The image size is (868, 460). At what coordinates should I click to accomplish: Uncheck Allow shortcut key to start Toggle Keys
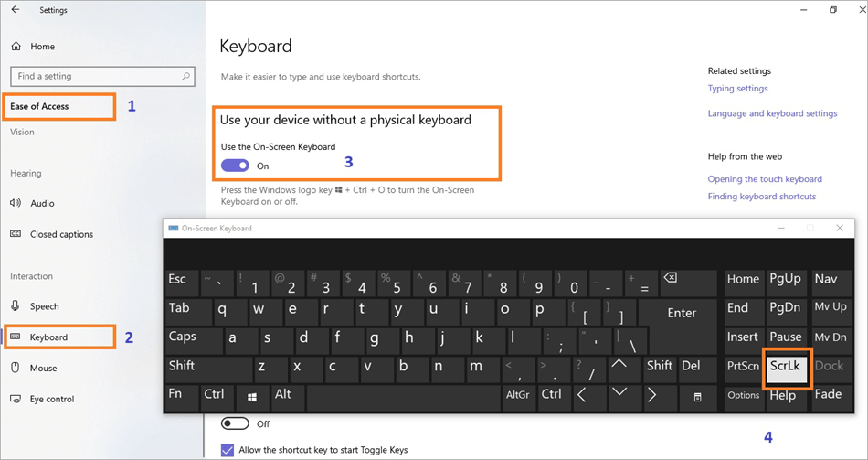[x=228, y=450]
